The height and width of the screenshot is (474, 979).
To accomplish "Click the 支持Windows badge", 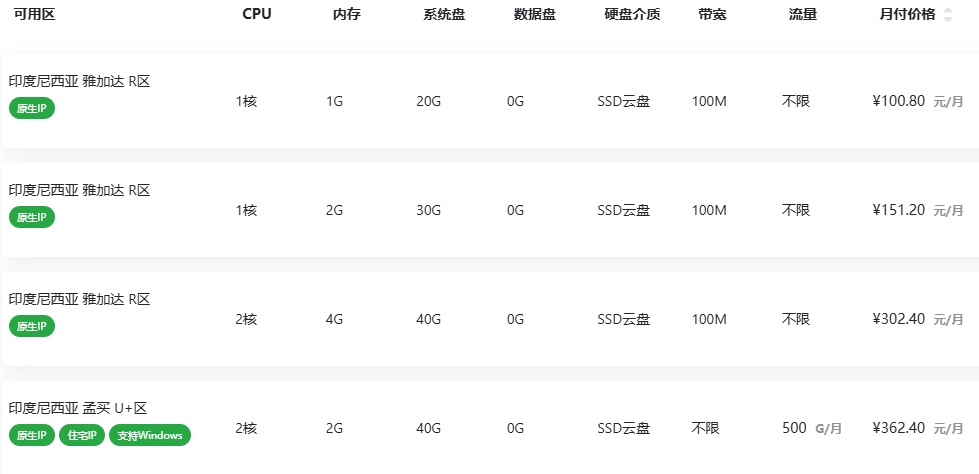I will click(x=150, y=435).
